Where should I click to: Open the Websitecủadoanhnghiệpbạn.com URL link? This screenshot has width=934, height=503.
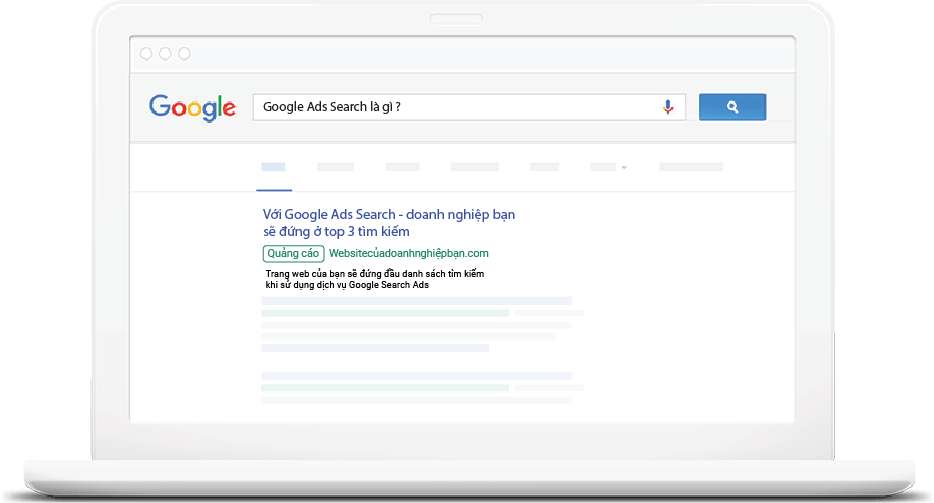(409, 254)
